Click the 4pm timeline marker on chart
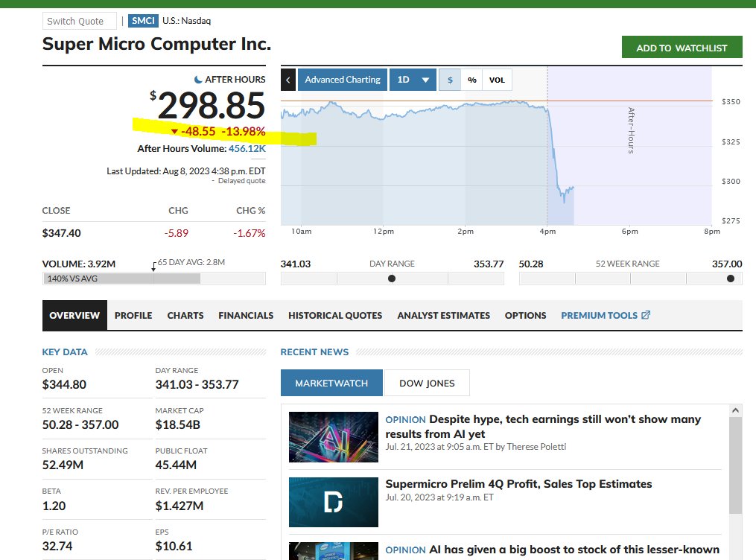Image resolution: width=756 pixels, height=560 pixels. tap(547, 232)
